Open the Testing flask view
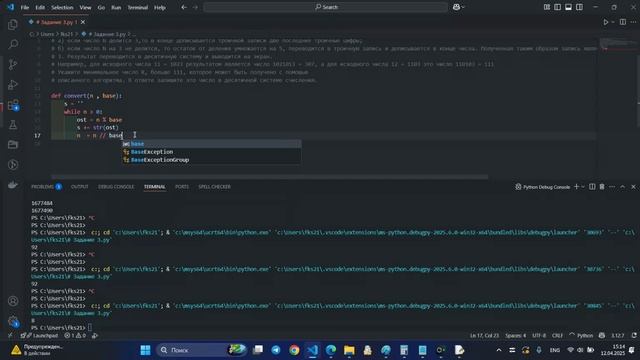Screen dimensions: 640x360 (13, 124)
